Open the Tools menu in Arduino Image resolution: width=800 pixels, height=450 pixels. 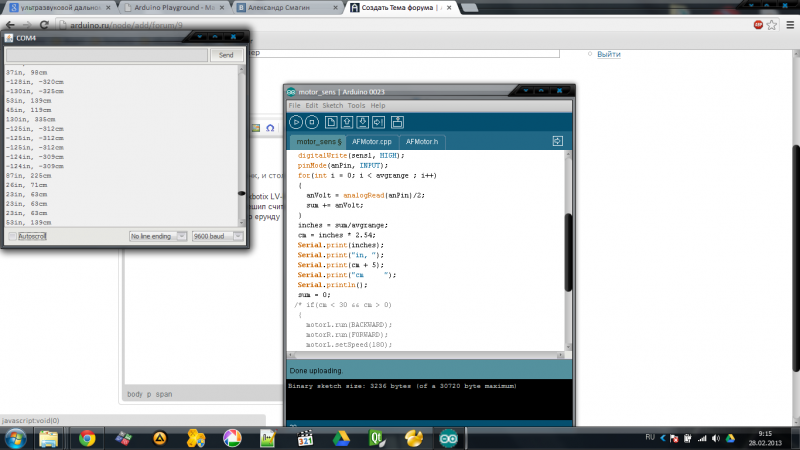tap(356, 106)
